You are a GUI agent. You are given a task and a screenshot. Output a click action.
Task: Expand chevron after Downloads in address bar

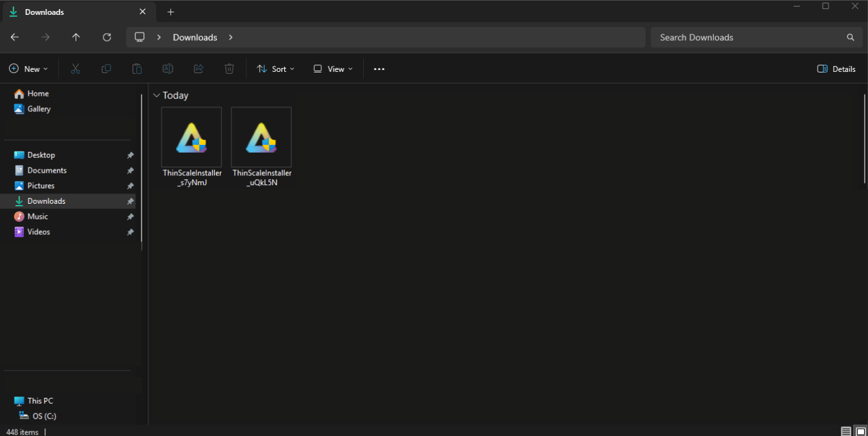[231, 38]
